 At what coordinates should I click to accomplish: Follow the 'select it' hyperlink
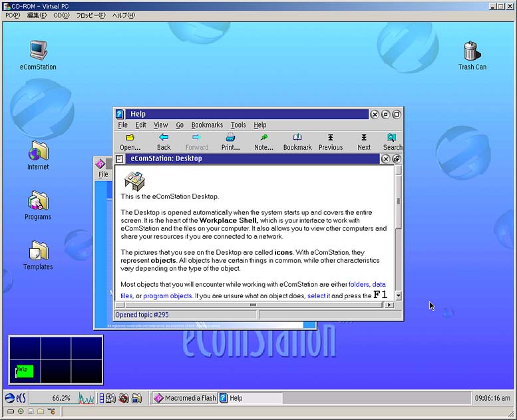pyautogui.click(x=319, y=296)
